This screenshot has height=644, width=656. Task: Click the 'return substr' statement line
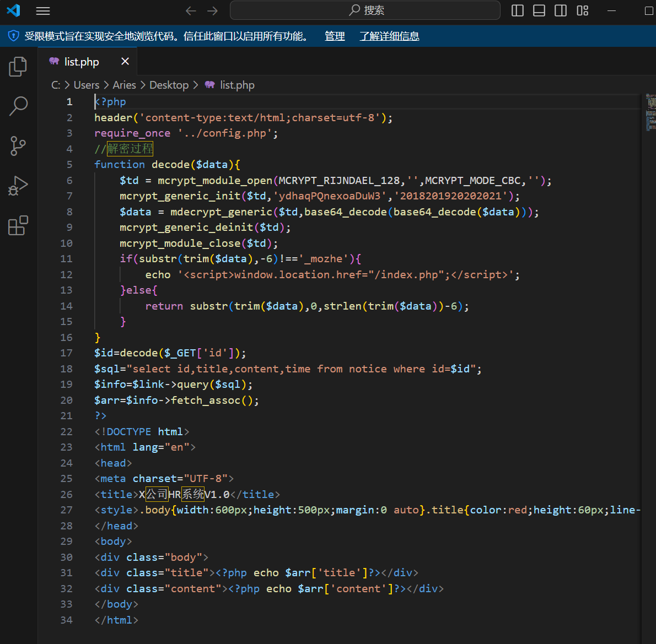(x=307, y=306)
